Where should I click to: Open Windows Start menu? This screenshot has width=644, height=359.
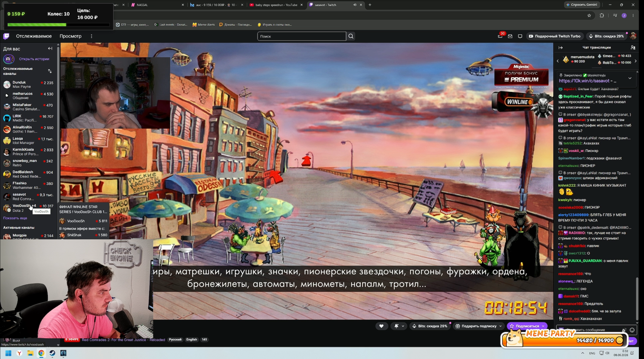click(8, 353)
